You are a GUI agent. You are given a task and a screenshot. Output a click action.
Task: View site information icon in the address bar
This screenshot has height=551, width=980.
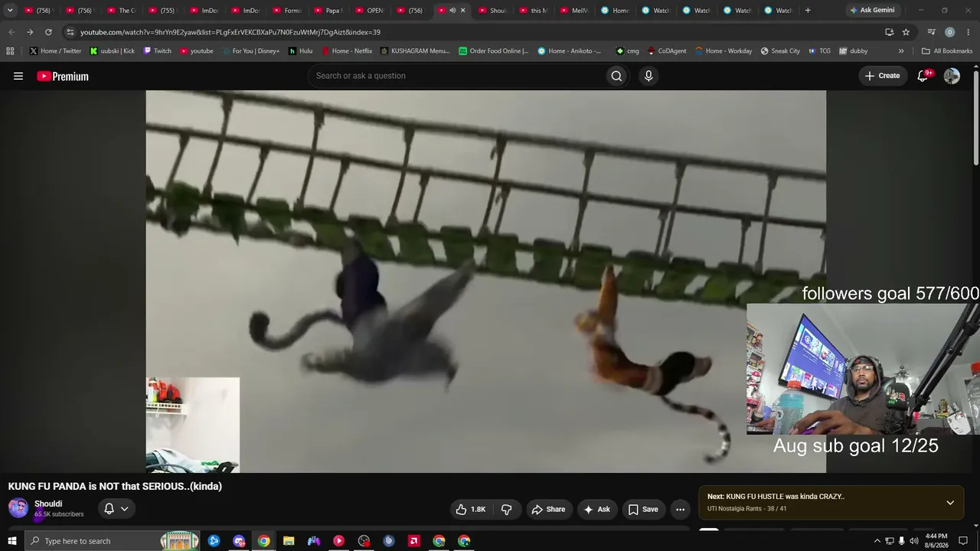click(x=70, y=32)
